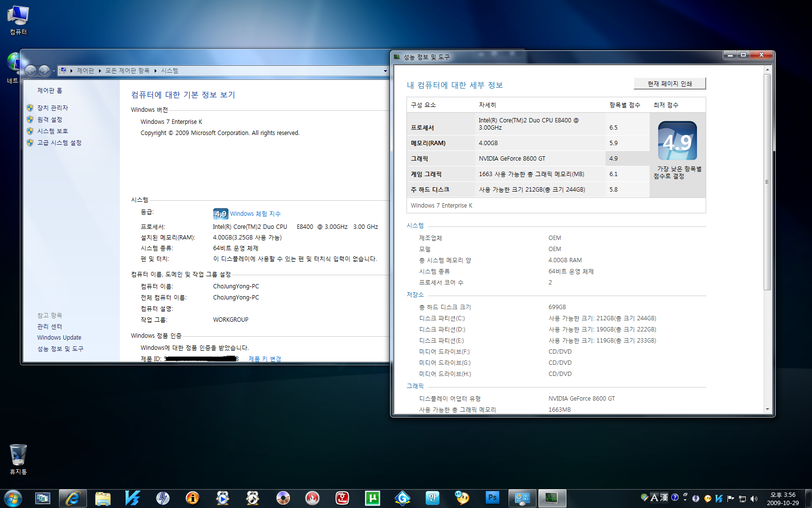Select 제어판 in the address breadcrumb
The height and width of the screenshot is (508, 812).
(86, 71)
